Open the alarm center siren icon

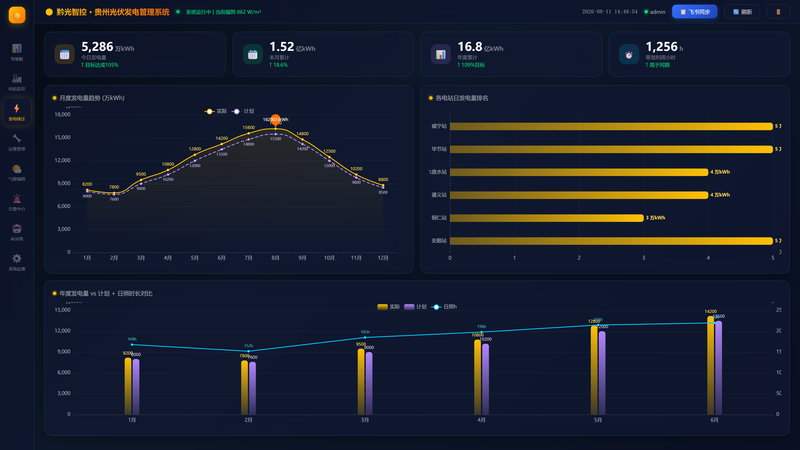tap(17, 202)
